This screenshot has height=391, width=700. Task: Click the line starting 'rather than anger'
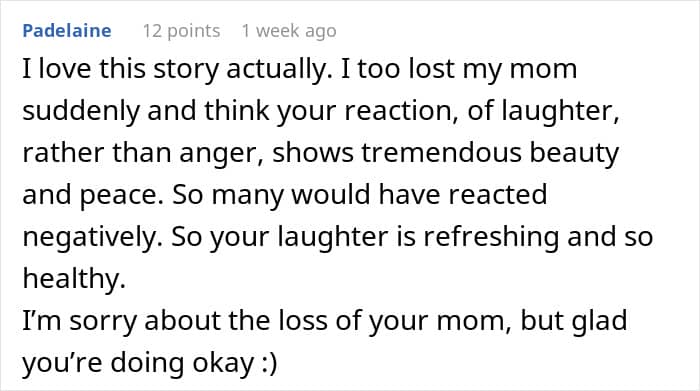[x=321, y=154]
